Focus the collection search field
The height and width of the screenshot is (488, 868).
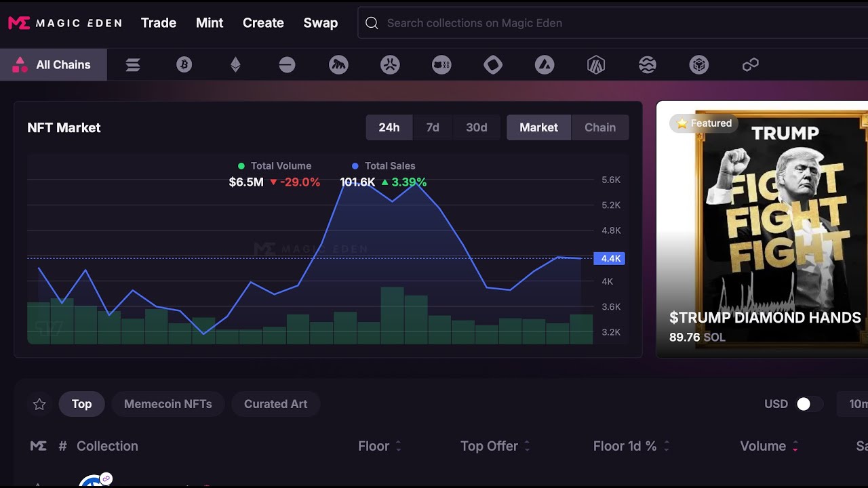[x=613, y=23]
